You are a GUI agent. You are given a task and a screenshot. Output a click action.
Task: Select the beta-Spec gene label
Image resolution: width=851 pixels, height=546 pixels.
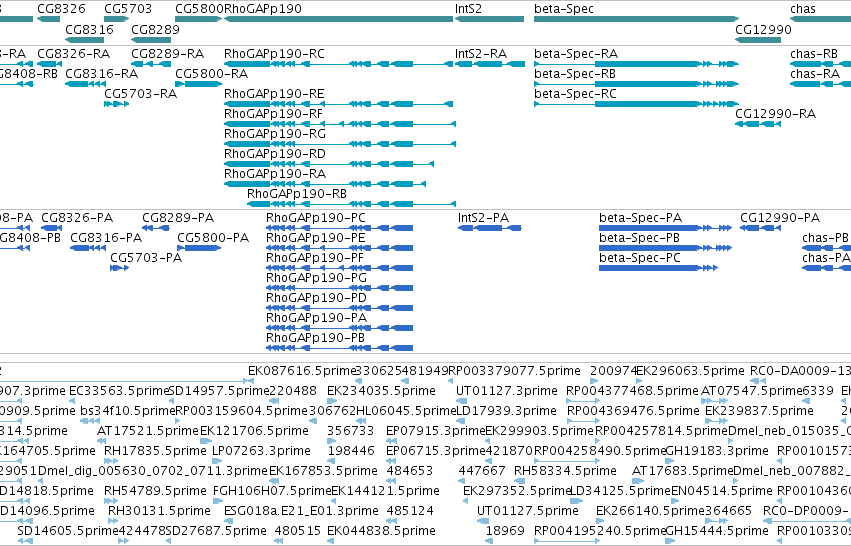point(563,9)
